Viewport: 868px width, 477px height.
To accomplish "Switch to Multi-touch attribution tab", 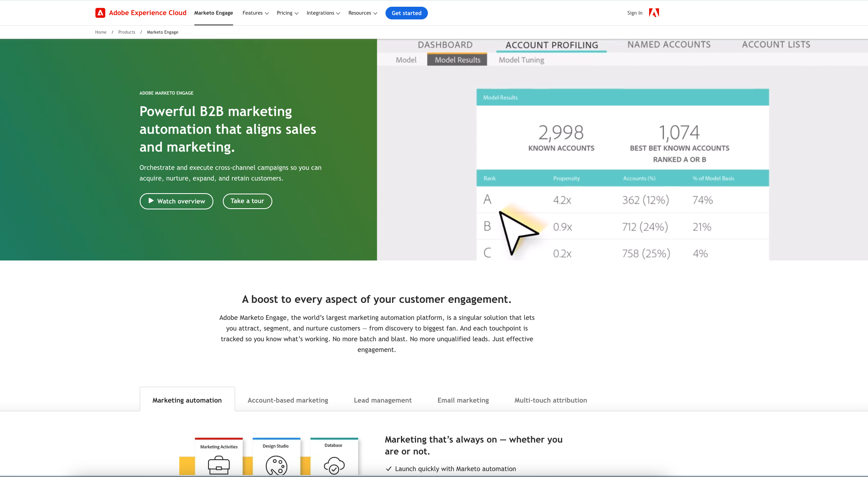I will click(550, 400).
